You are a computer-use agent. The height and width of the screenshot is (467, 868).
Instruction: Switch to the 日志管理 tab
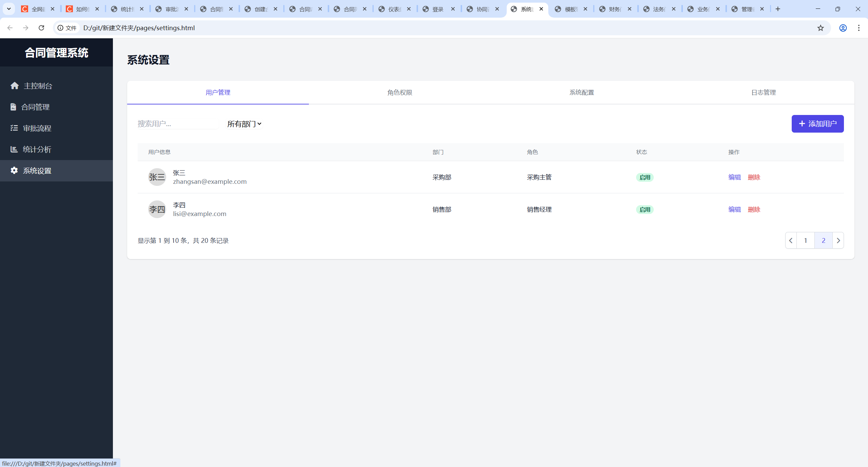coord(763,93)
